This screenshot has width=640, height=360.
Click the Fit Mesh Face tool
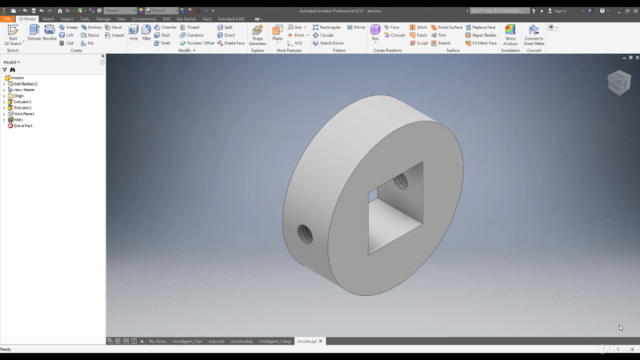pyautogui.click(x=482, y=43)
